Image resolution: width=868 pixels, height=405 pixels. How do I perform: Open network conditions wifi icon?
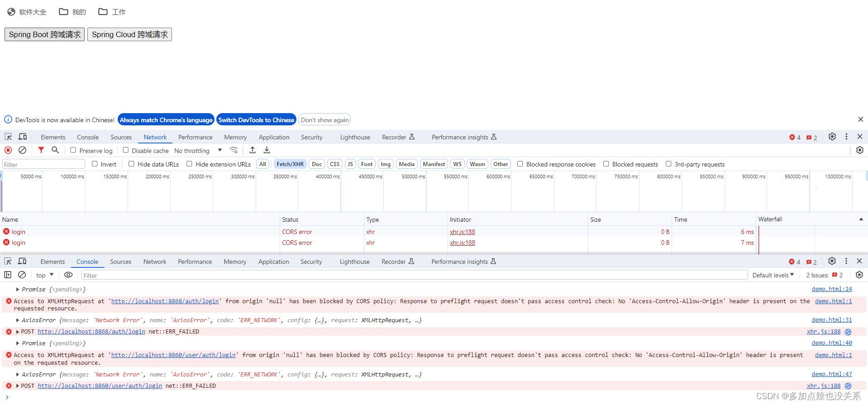(x=234, y=150)
